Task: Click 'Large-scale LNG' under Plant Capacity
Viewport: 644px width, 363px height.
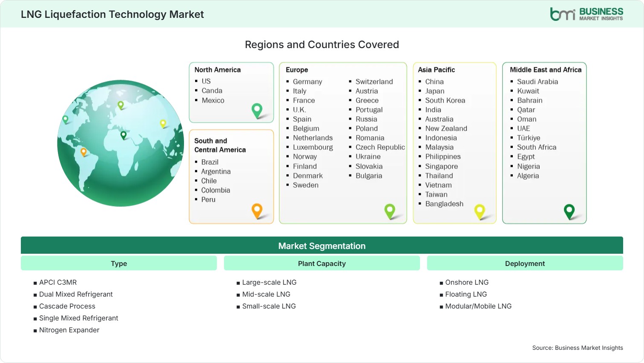Action: coord(269,282)
